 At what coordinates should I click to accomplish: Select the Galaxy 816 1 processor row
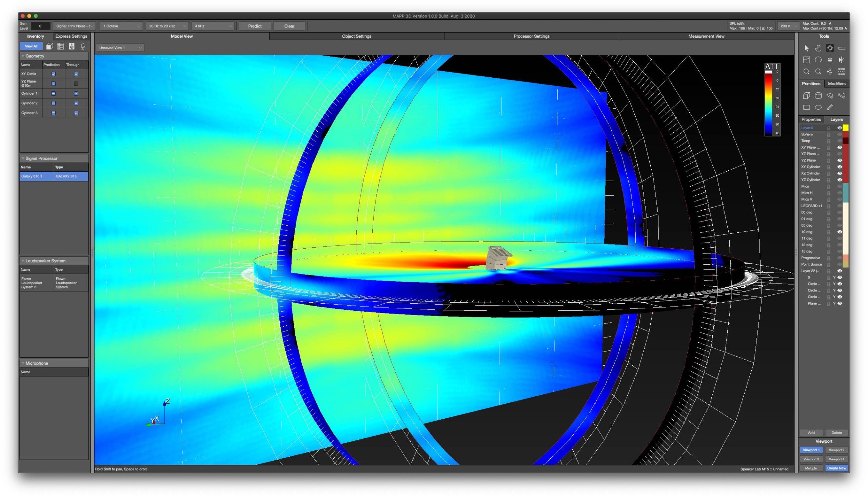click(x=54, y=176)
